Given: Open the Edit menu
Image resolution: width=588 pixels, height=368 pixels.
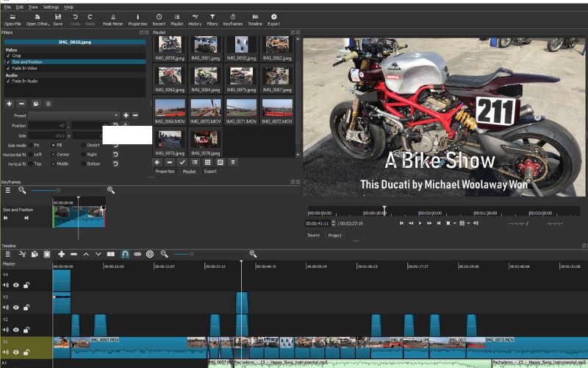Looking at the screenshot, I should 20,7.
